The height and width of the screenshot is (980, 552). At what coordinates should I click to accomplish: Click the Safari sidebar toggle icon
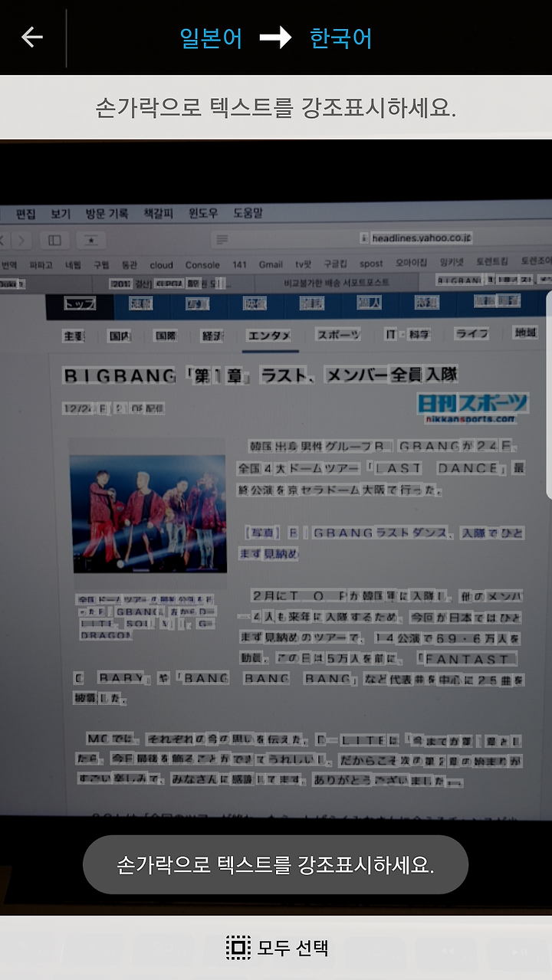click(x=54, y=241)
